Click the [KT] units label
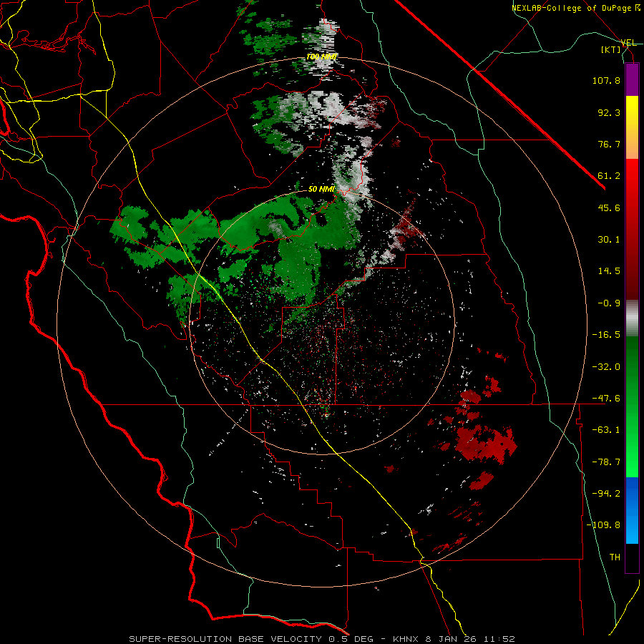The width and height of the screenshot is (644, 644). 611,49
